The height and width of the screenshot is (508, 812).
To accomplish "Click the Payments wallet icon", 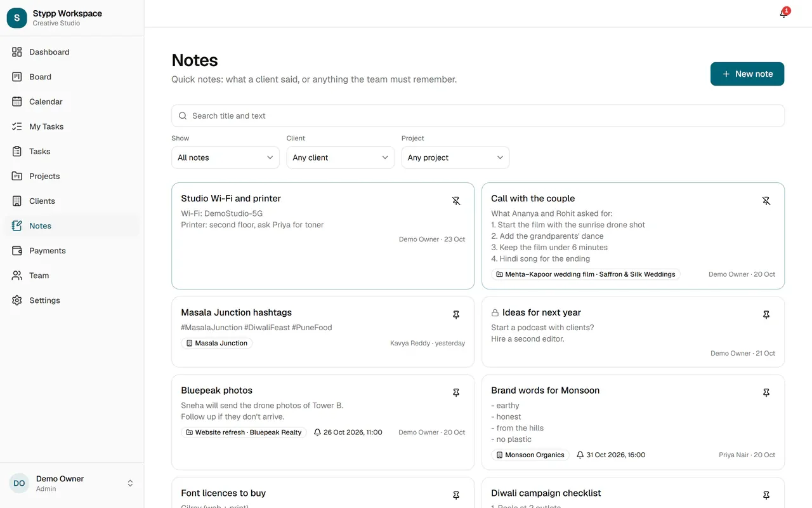I will click(17, 250).
